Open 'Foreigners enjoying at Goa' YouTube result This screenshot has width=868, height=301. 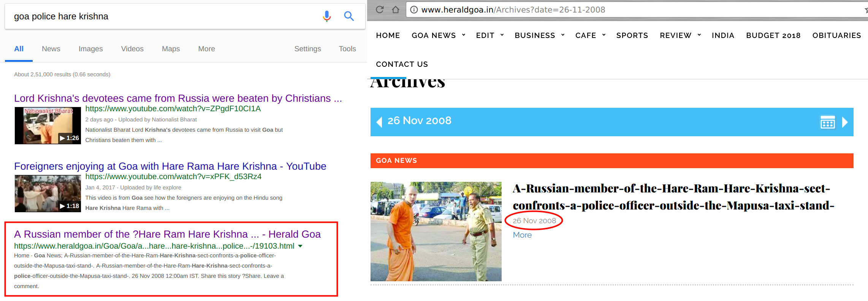click(x=170, y=166)
